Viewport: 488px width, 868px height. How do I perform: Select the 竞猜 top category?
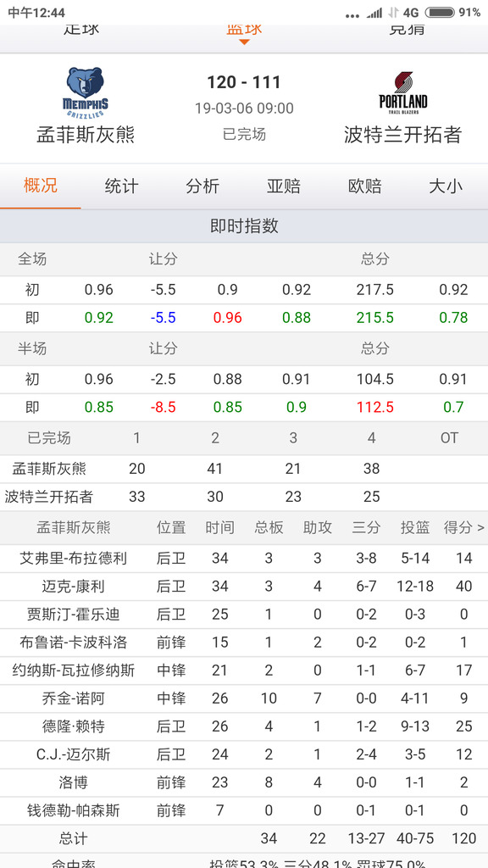pos(407,31)
